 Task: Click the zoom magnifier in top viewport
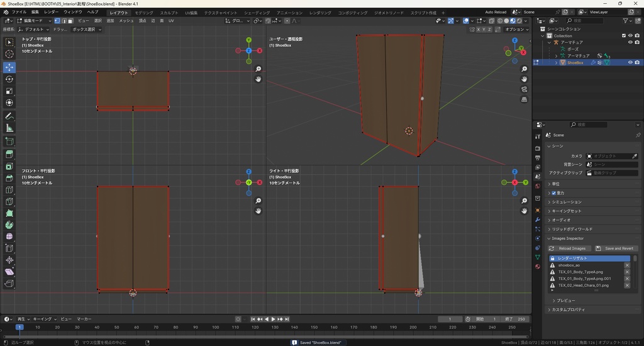pos(258,69)
